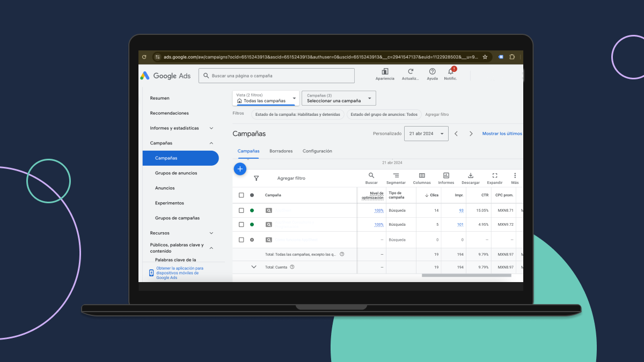Open Experimentos in the sidebar
Screen dimensions: 644x362
[x=170, y=203]
